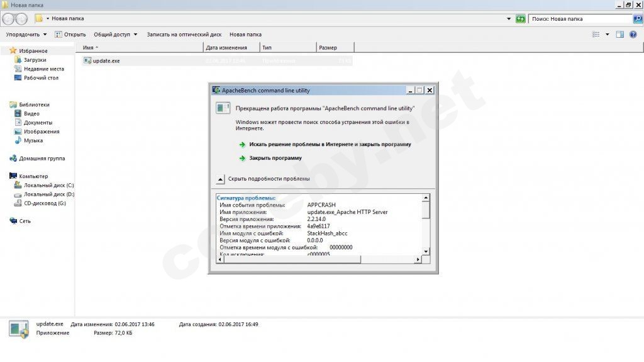Click the Back navigation arrow
The width and height of the screenshot is (644, 362).
click(8, 18)
